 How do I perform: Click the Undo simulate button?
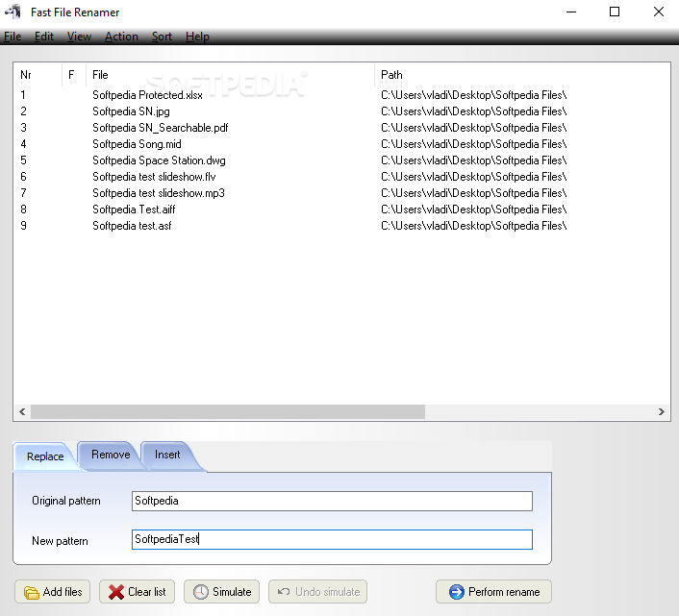[x=317, y=592]
